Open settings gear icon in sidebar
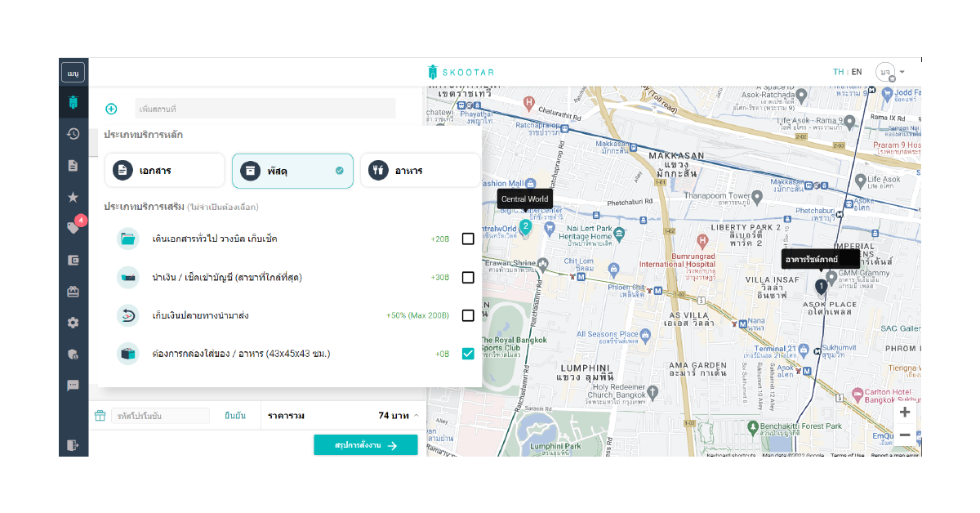This screenshot has height=513, width=980. (x=73, y=323)
